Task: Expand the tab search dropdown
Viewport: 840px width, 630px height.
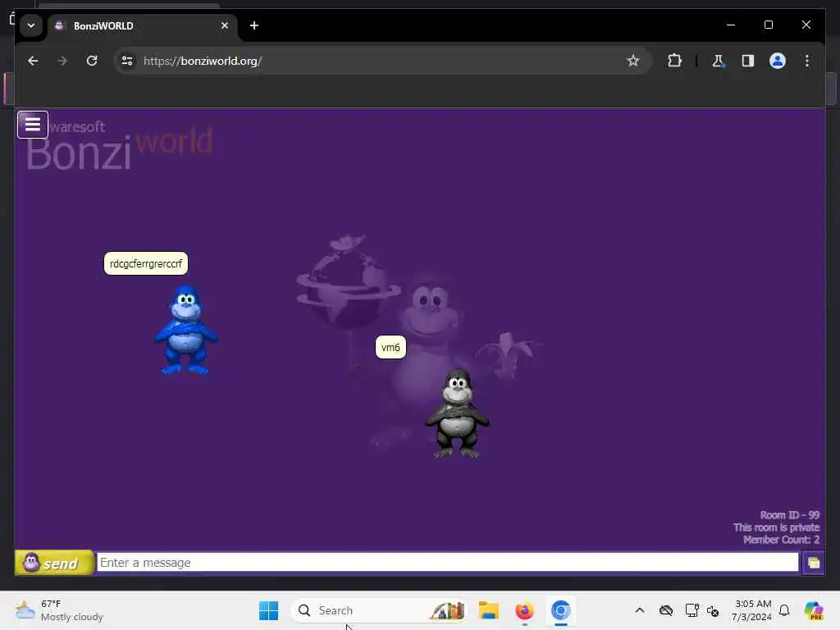Action: point(31,25)
